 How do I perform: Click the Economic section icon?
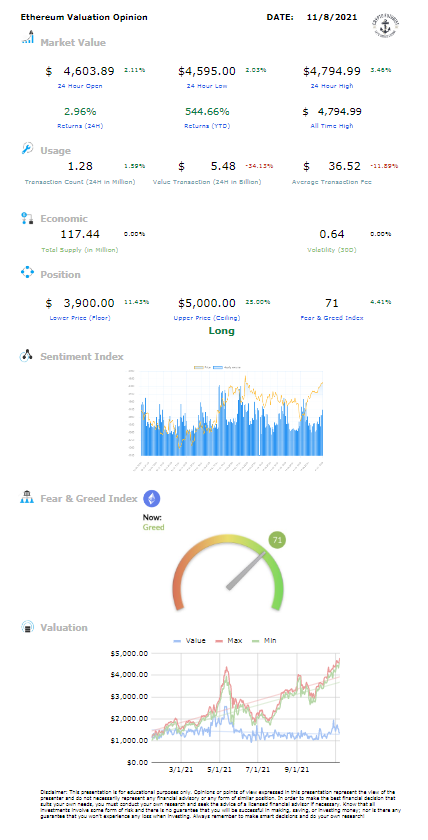point(27,218)
